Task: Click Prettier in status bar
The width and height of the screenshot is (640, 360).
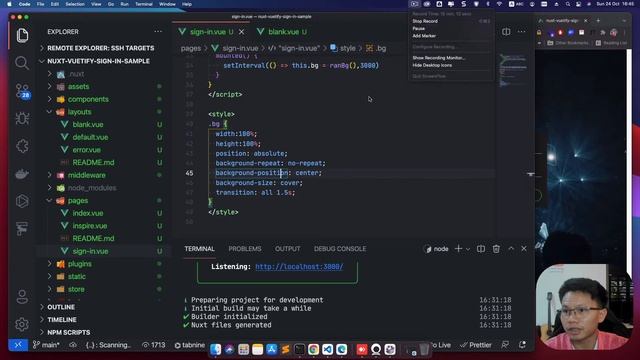Action: coord(476,345)
